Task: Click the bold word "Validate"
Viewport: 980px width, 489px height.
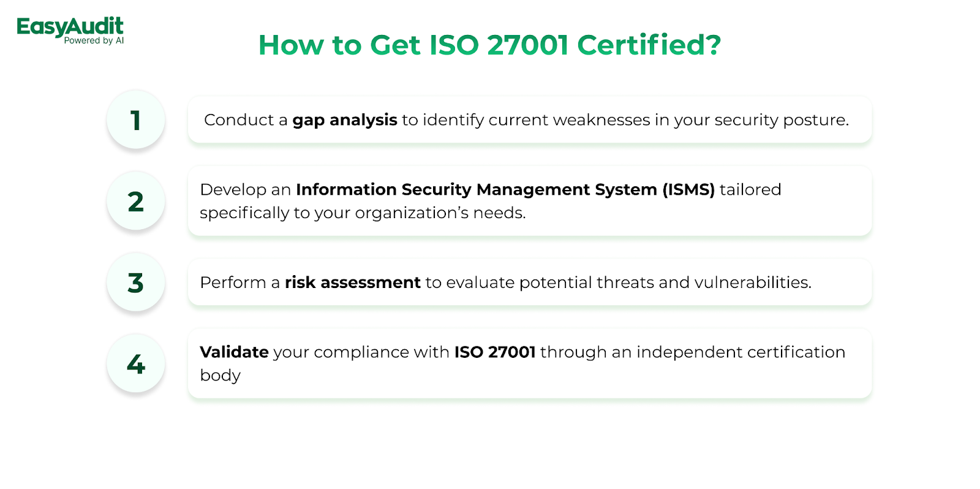Action: point(234,352)
